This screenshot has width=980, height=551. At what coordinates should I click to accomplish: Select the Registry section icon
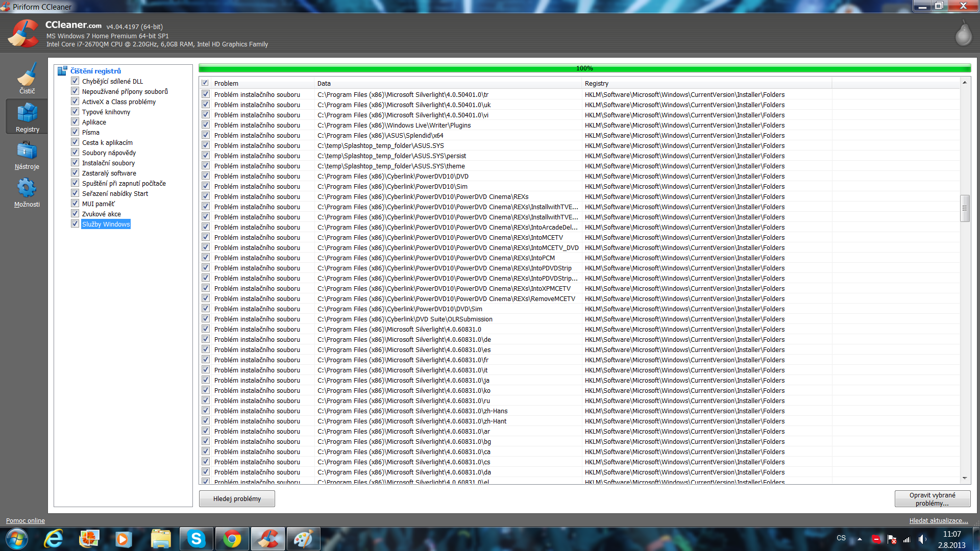coord(27,117)
